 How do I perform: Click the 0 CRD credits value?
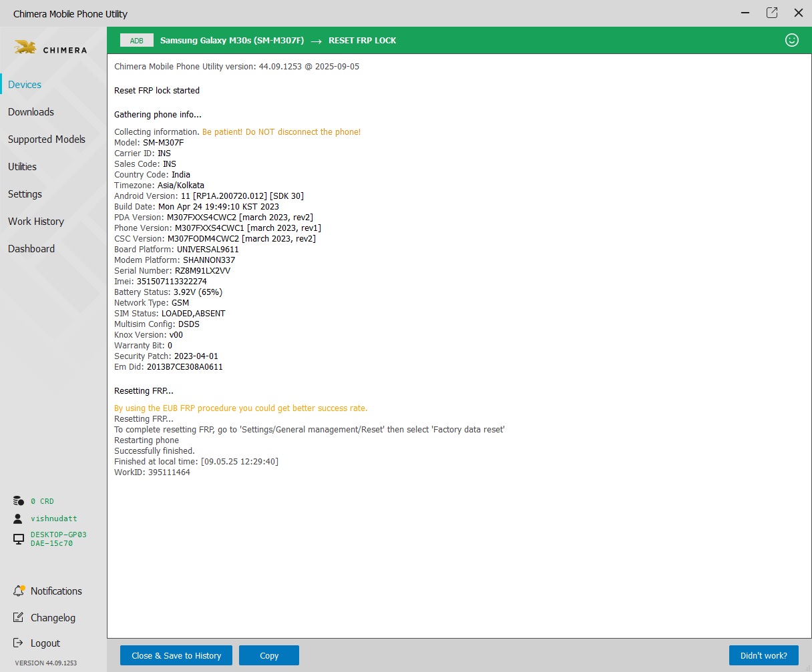click(x=42, y=501)
